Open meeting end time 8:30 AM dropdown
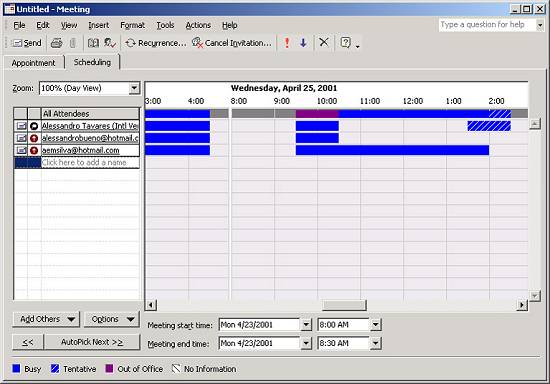The width and height of the screenshot is (550, 384). tap(375, 343)
